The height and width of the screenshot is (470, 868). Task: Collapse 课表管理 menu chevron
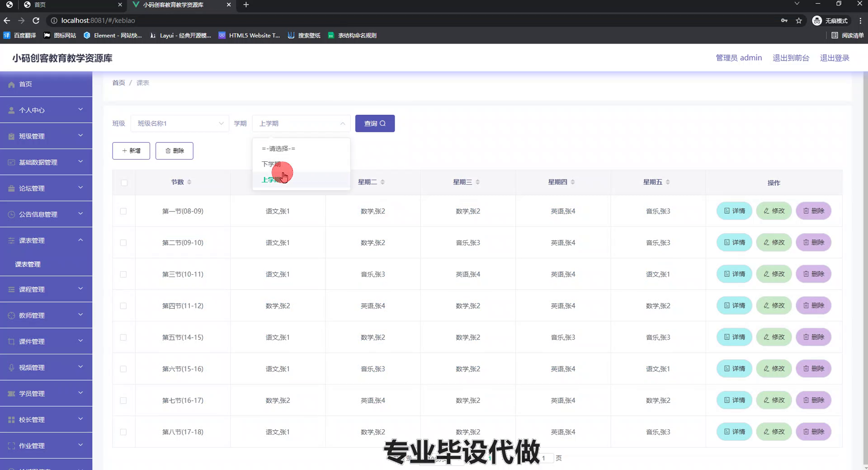(x=80, y=240)
